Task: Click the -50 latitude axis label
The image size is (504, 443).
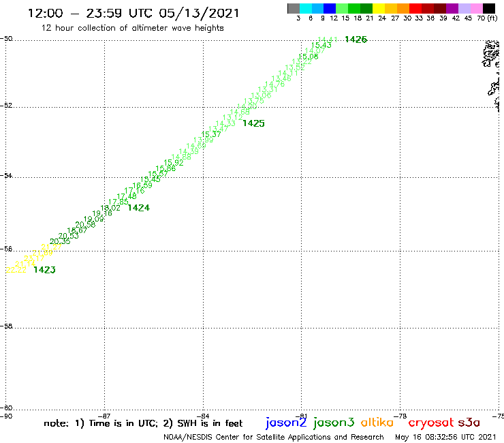Action: pyautogui.click(x=6, y=39)
